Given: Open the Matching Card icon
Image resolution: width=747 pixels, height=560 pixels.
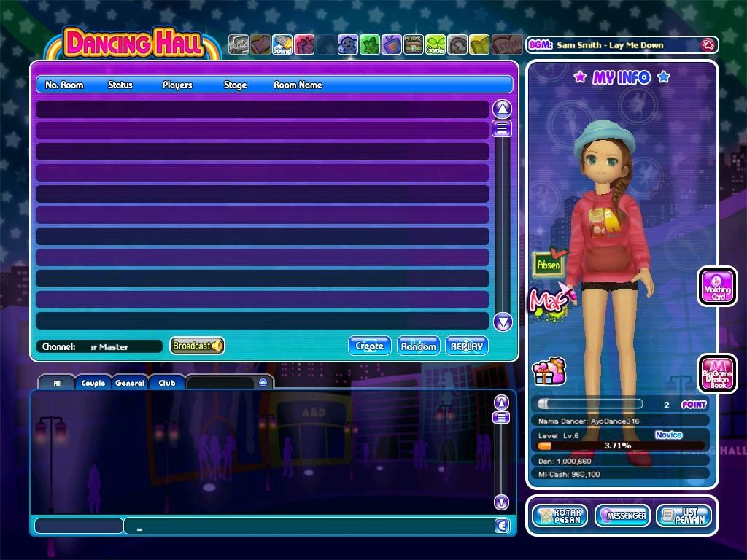Looking at the screenshot, I should (x=718, y=286).
